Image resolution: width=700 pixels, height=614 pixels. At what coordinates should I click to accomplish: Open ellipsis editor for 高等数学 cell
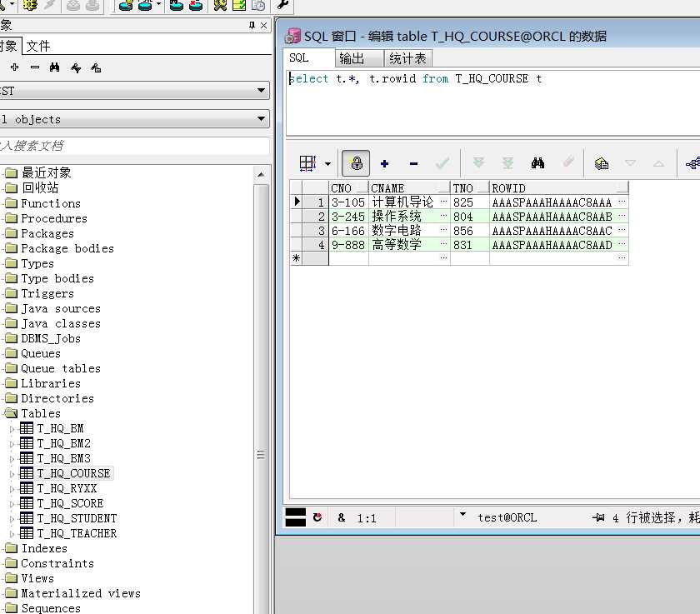443,244
